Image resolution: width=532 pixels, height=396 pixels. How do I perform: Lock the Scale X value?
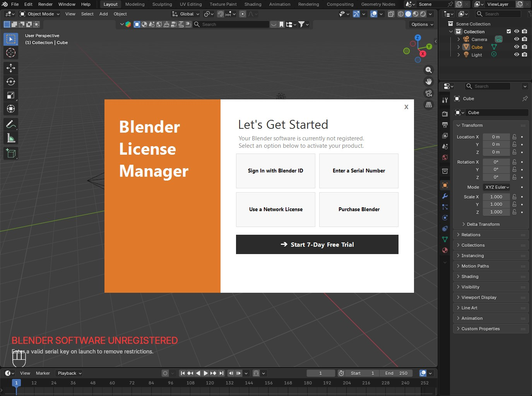coord(514,197)
